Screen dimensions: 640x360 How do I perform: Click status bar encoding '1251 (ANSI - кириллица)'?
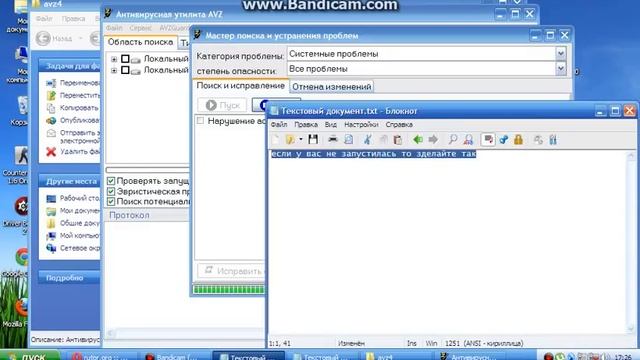[x=484, y=343]
